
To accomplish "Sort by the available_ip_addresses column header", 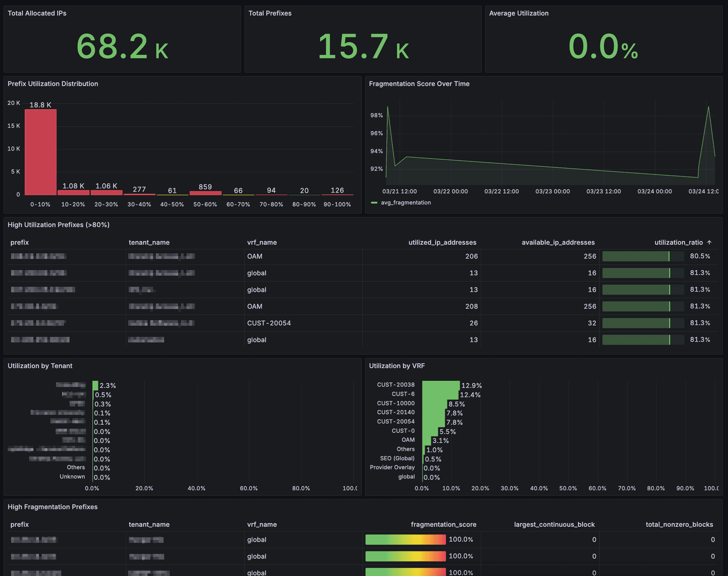I will click(557, 242).
